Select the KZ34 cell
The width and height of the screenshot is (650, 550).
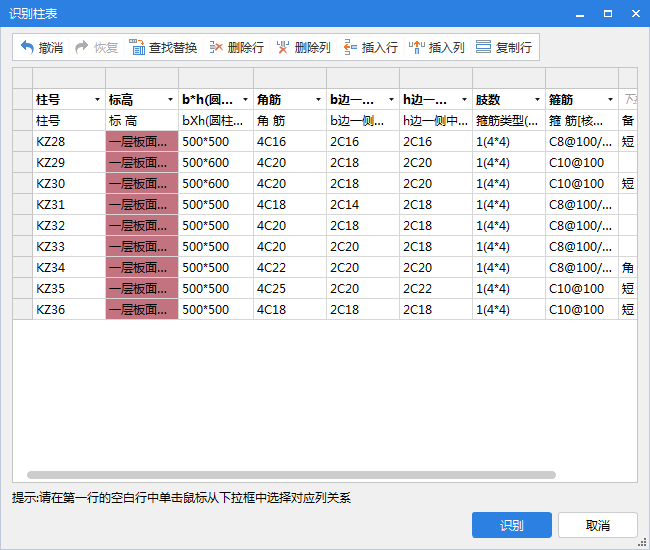point(69,268)
